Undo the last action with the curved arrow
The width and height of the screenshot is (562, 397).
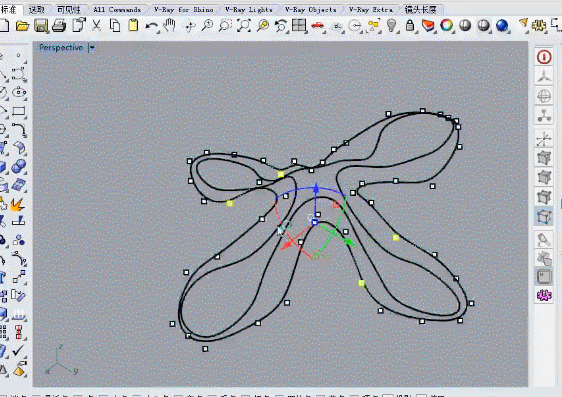coord(152,26)
